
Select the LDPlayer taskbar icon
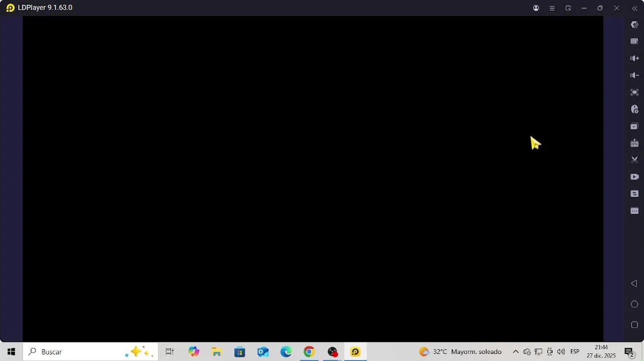click(356, 352)
